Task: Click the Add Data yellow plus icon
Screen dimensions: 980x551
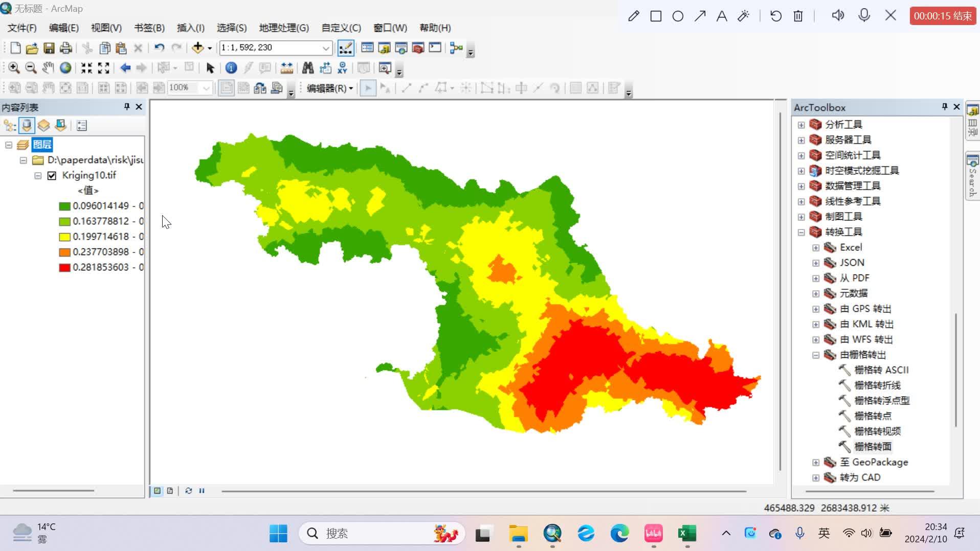Action: click(x=198, y=48)
